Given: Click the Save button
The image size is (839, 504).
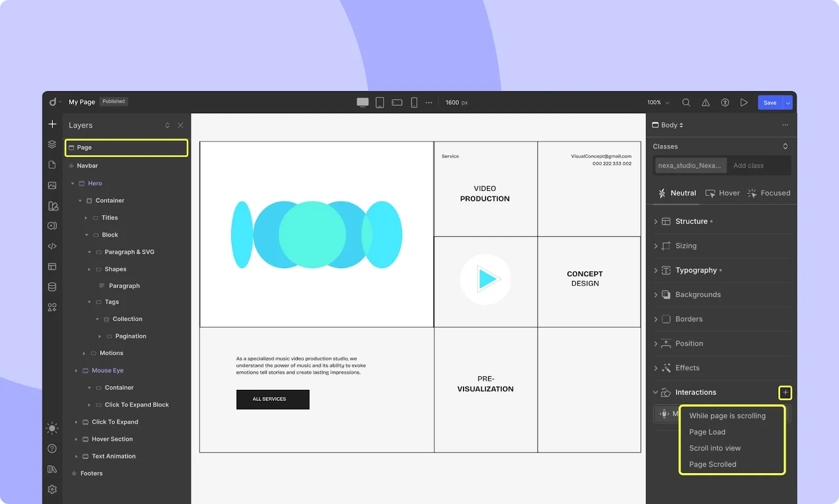Looking at the screenshot, I should pyautogui.click(x=769, y=103).
